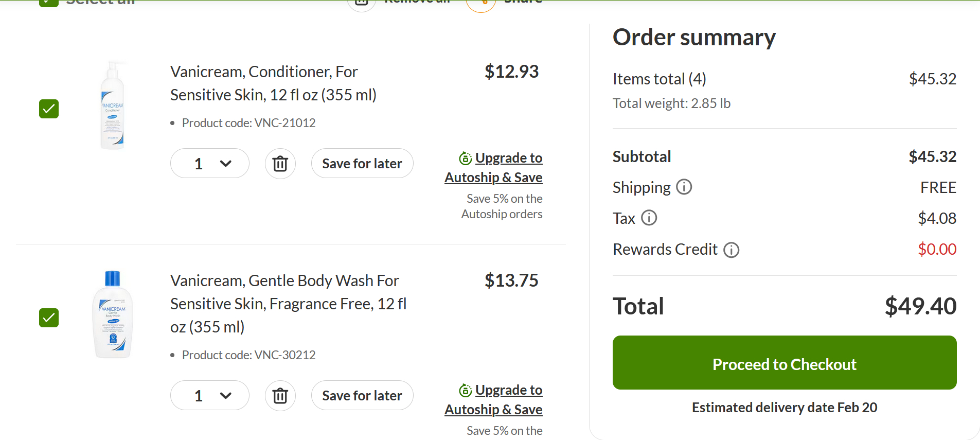Open the Vanicream Conditioner product thumbnail
Viewport: 980px width, 440px height.
click(113, 105)
